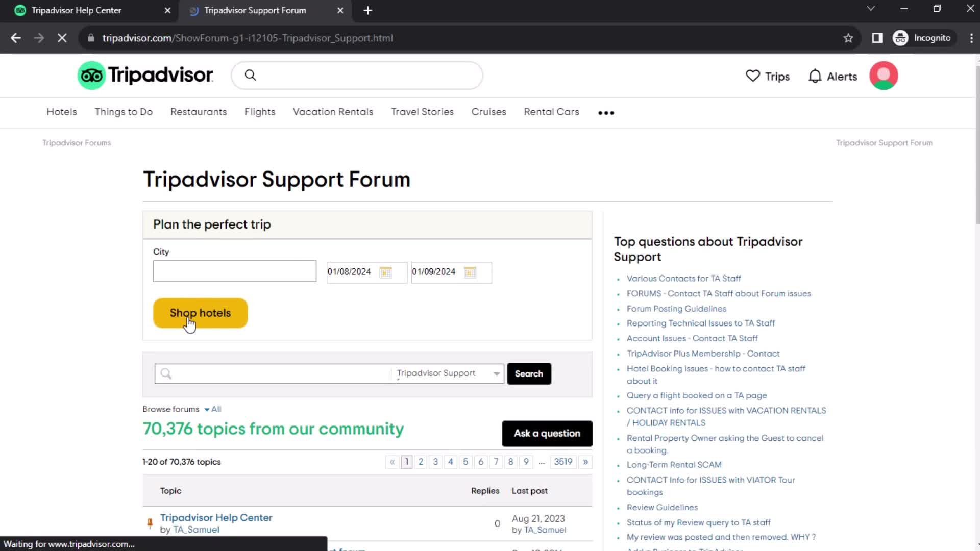Open the Long-Term Rental SCAM link

tap(674, 465)
